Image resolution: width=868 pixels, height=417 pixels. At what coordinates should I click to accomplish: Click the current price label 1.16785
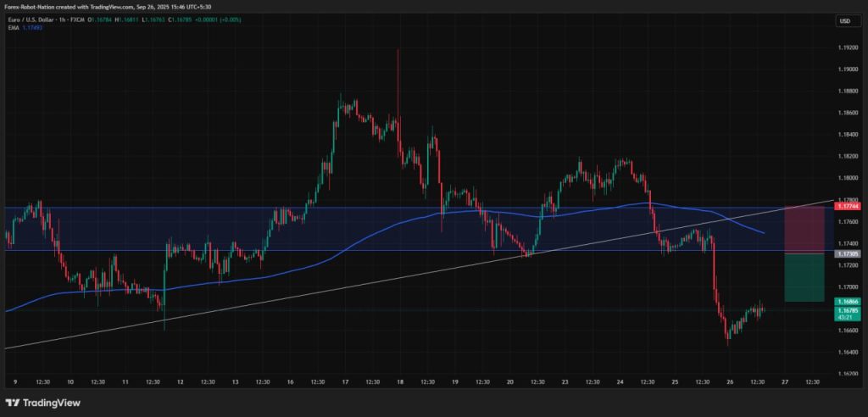[847, 310]
